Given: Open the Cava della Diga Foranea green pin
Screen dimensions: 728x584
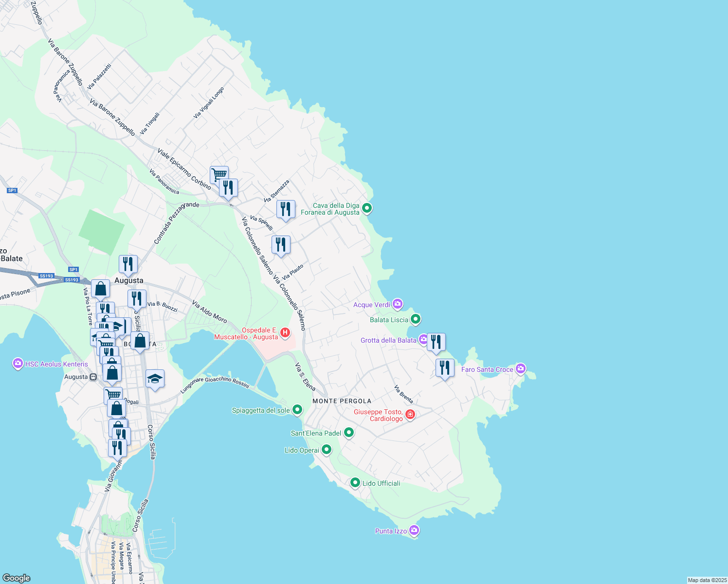Looking at the screenshot, I should tap(367, 208).
